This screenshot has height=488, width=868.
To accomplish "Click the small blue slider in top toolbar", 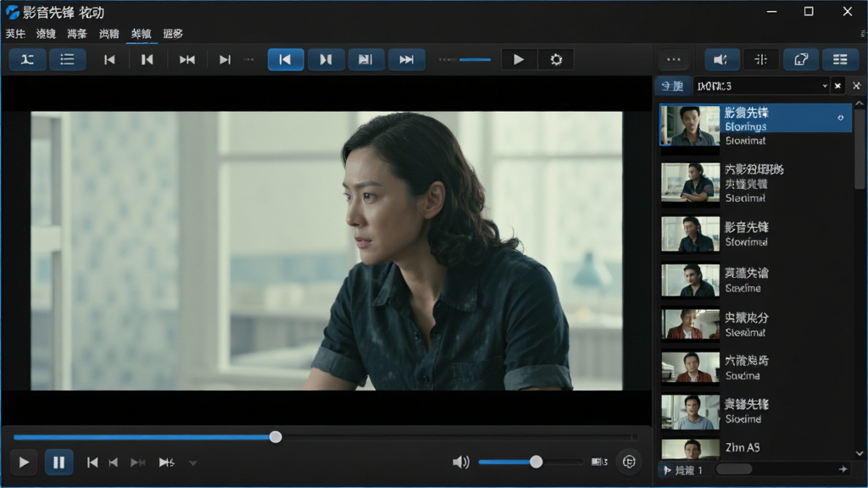I will click(475, 59).
